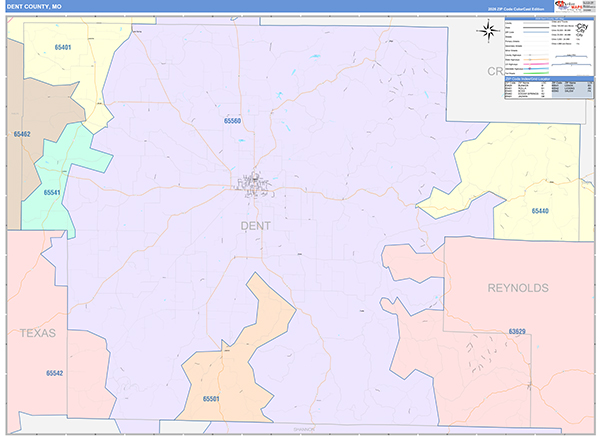Click the largest City sample in legend
The image size is (600, 436).
582,26
